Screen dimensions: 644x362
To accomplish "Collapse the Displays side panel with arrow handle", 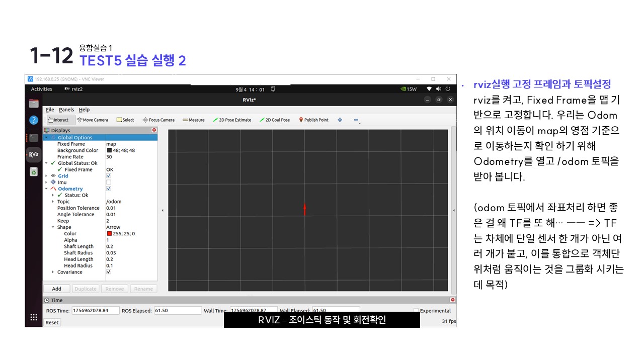I will point(163,211).
